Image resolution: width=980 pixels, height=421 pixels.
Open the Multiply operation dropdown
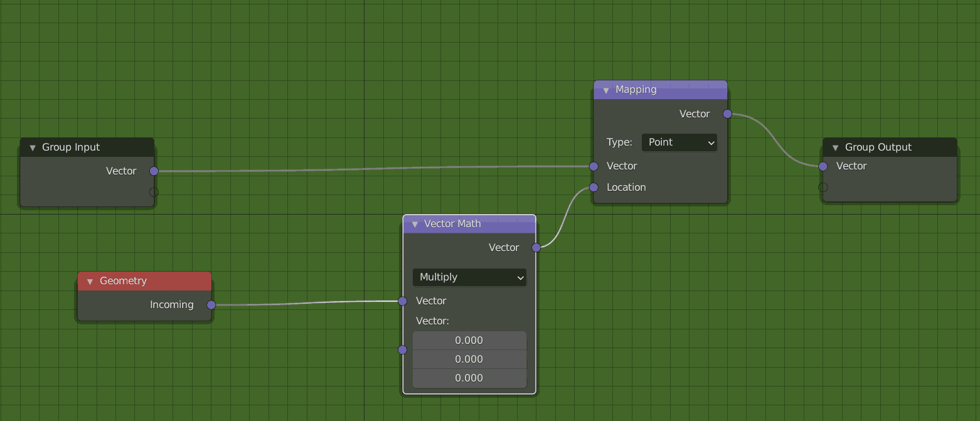[469, 277]
